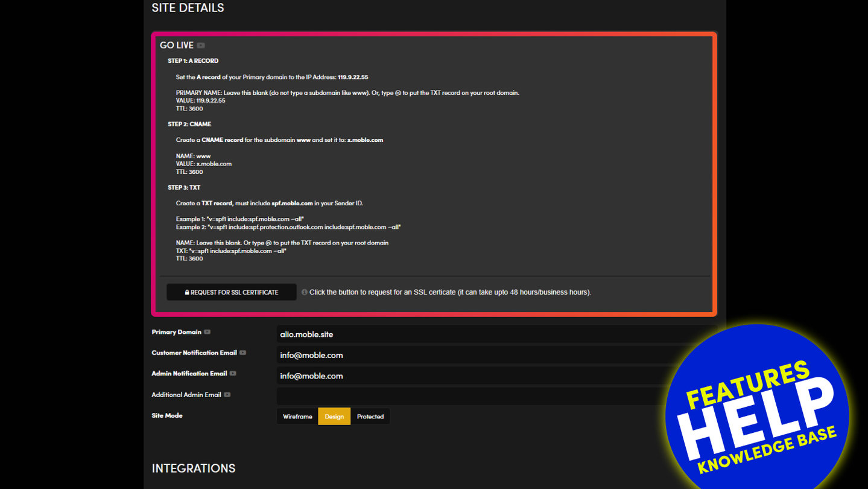The width and height of the screenshot is (868, 489).
Task: Select Design site mode
Action: pyautogui.click(x=334, y=417)
